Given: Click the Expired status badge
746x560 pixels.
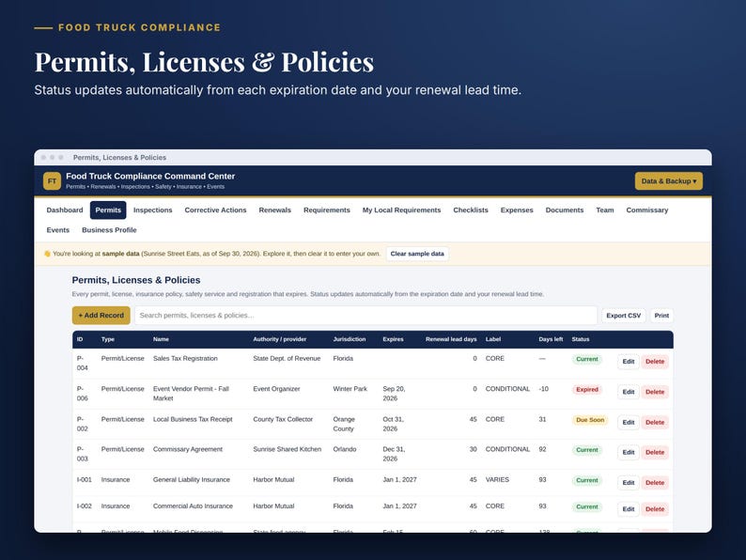Looking at the screenshot, I should [x=587, y=390].
